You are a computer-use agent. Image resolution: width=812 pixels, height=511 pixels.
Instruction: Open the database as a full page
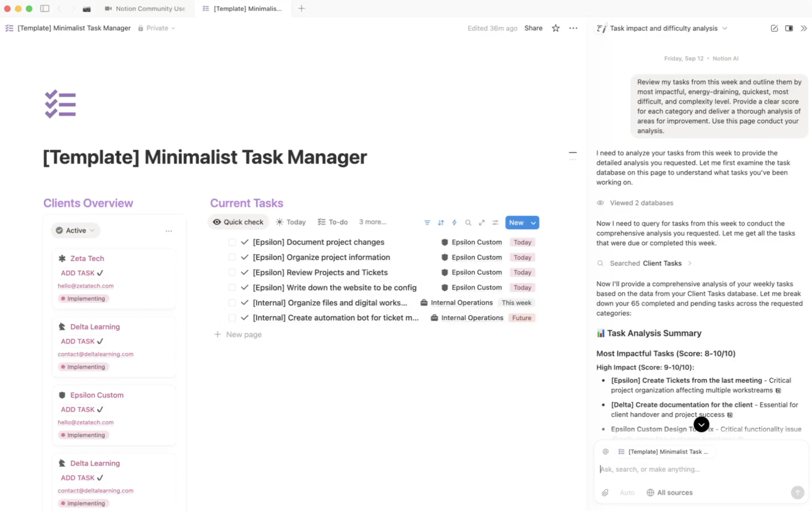click(482, 222)
